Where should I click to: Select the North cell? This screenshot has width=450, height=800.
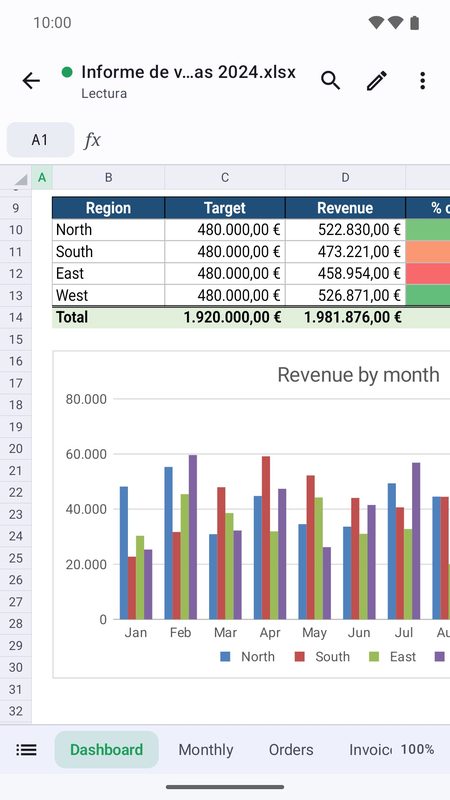point(108,230)
